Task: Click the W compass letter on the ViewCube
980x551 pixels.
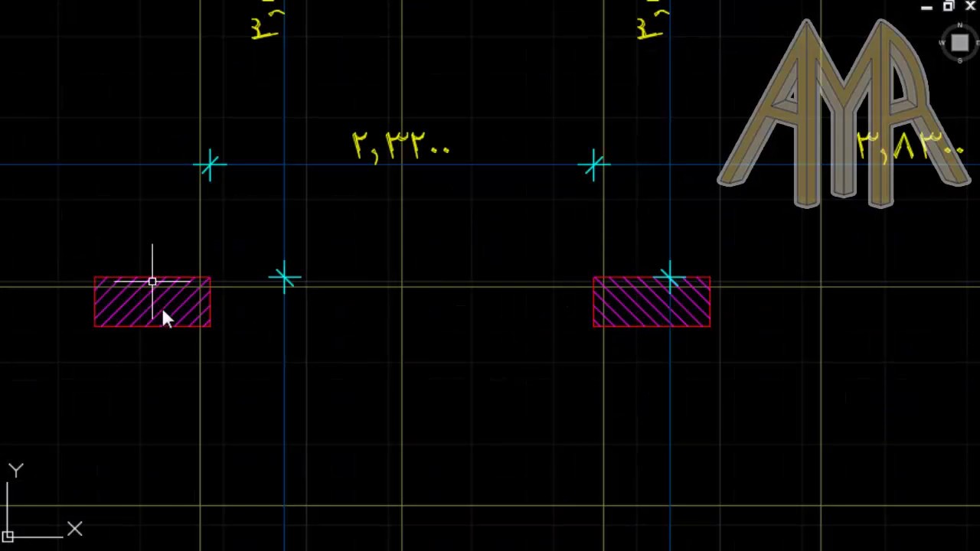Action: [x=942, y=44]
